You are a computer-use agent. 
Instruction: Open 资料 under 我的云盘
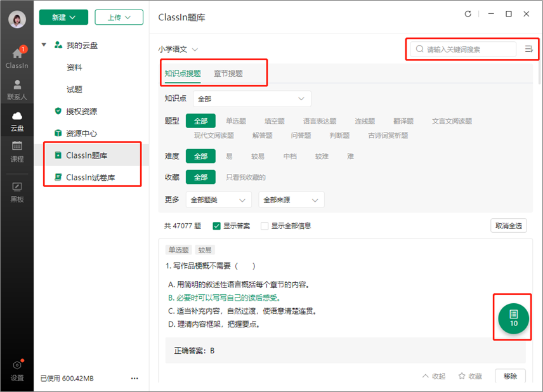pos(74,67)
